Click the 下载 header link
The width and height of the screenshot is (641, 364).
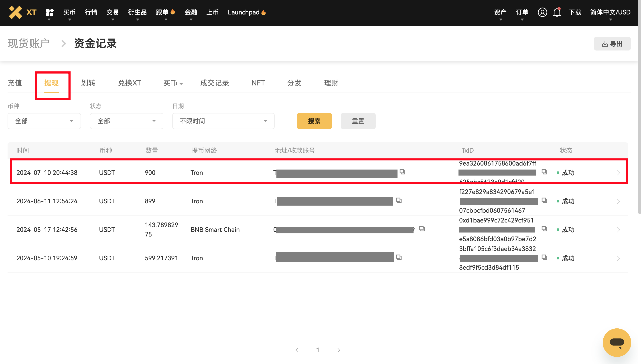pos(575,12)
